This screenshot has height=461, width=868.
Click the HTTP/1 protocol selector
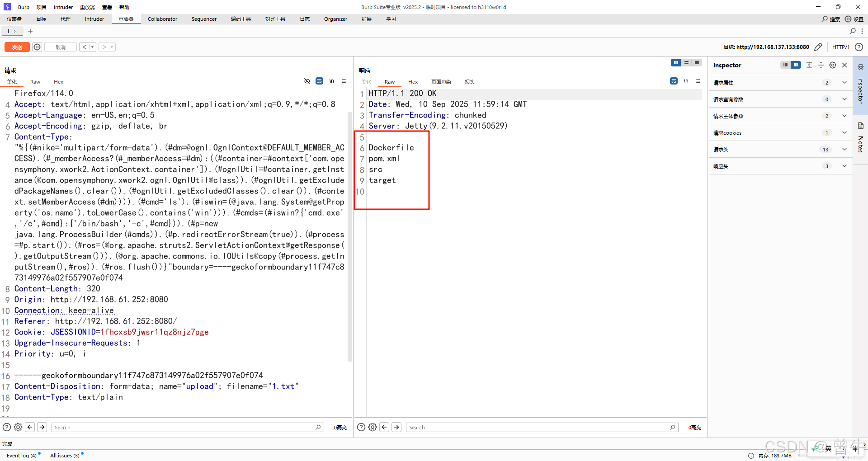[x=841, y=47]
